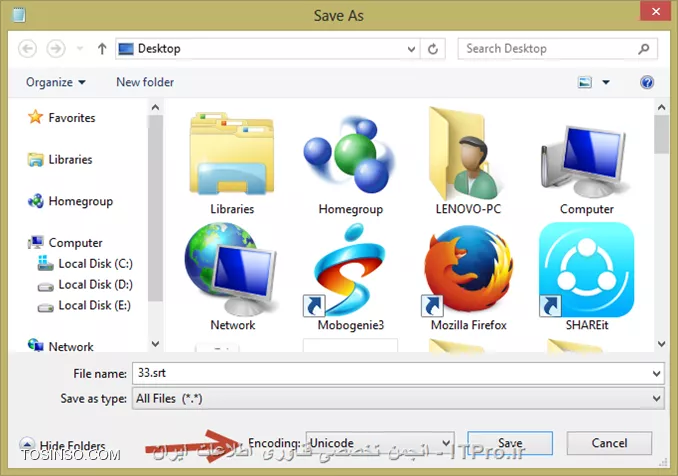Close the Save As dialog

pos(655,11)
